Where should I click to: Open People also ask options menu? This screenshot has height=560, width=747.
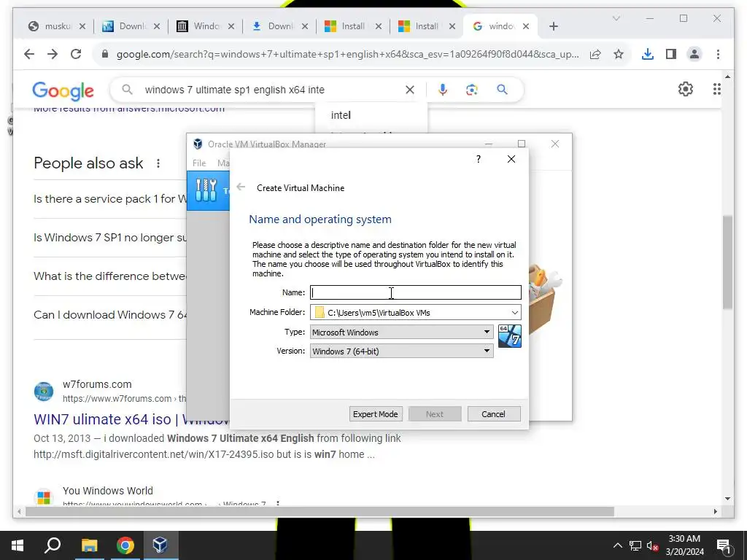(x=158, y=163)
